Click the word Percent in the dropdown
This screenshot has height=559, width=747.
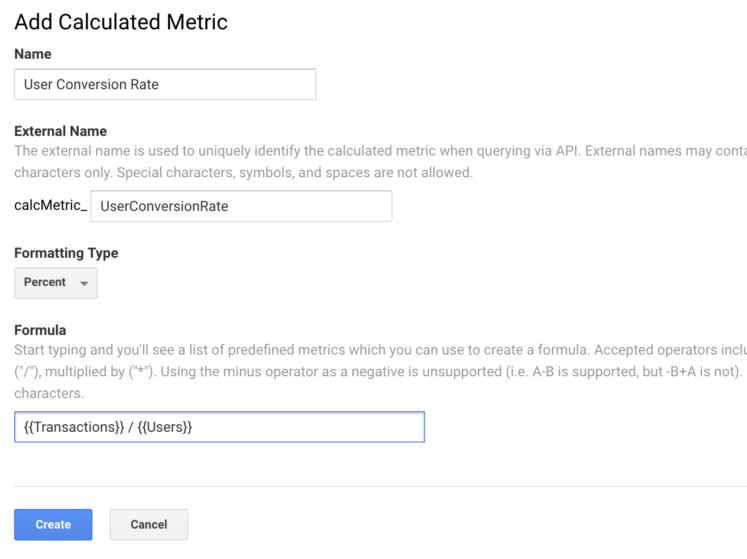click(45, 282)
